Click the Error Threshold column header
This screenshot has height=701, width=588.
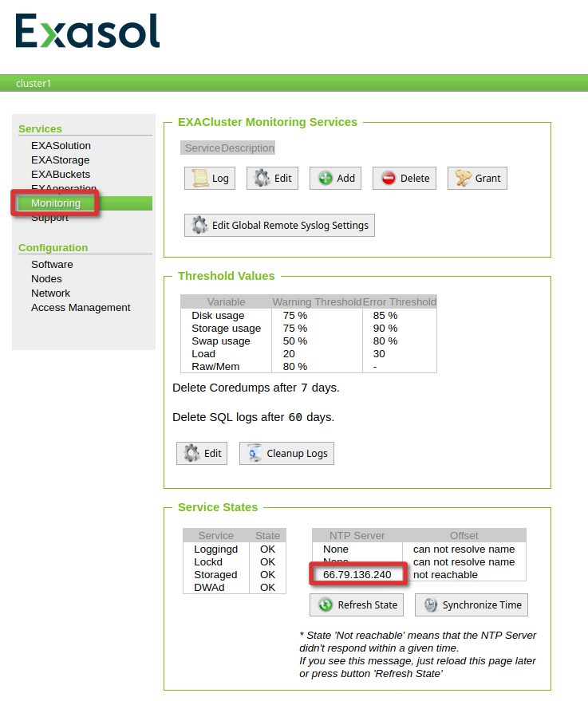coord(399,301)
